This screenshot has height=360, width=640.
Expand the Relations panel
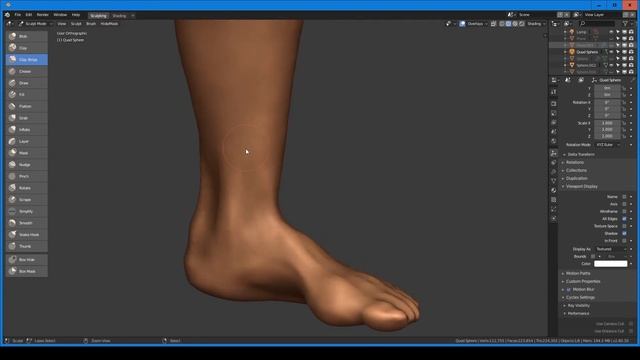click(x=575, y=162)
